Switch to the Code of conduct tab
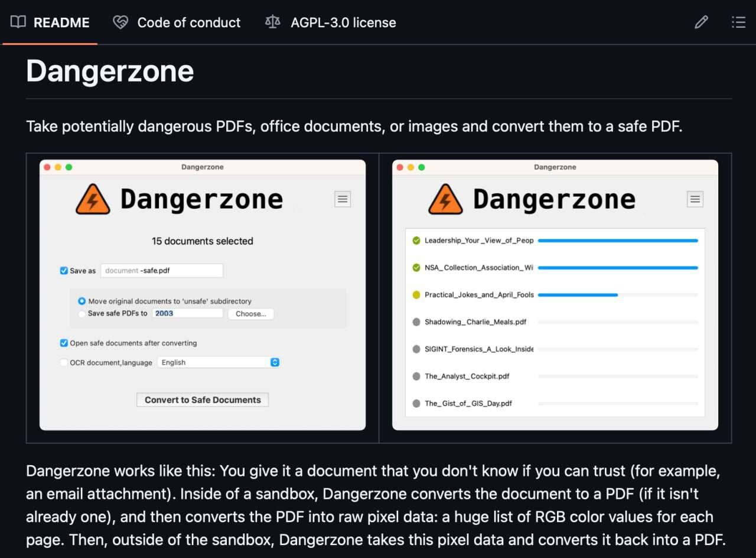Image resolution: width=756 pixels, height=558 pixels. tap(189, 22)
